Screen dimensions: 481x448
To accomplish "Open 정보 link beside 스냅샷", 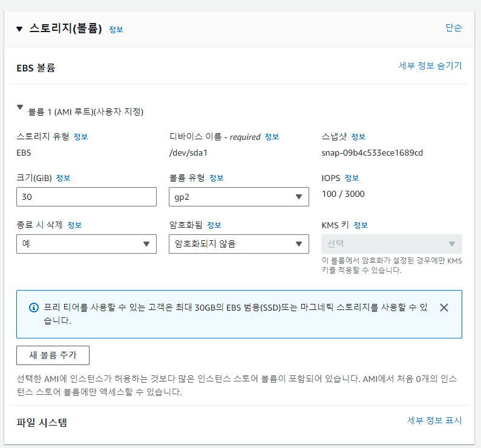I will [x=358, y=137].
